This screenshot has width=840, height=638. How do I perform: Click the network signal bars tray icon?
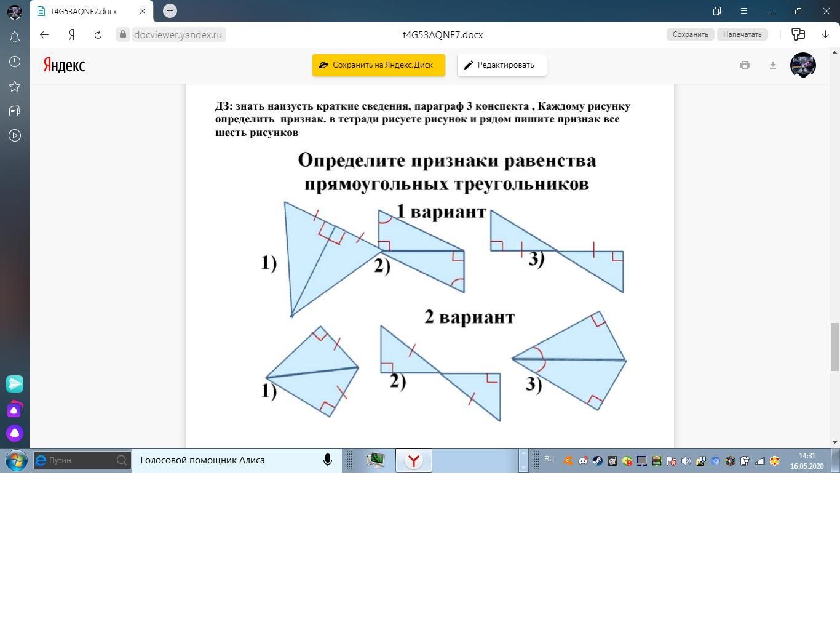click(x=760, y=461)
